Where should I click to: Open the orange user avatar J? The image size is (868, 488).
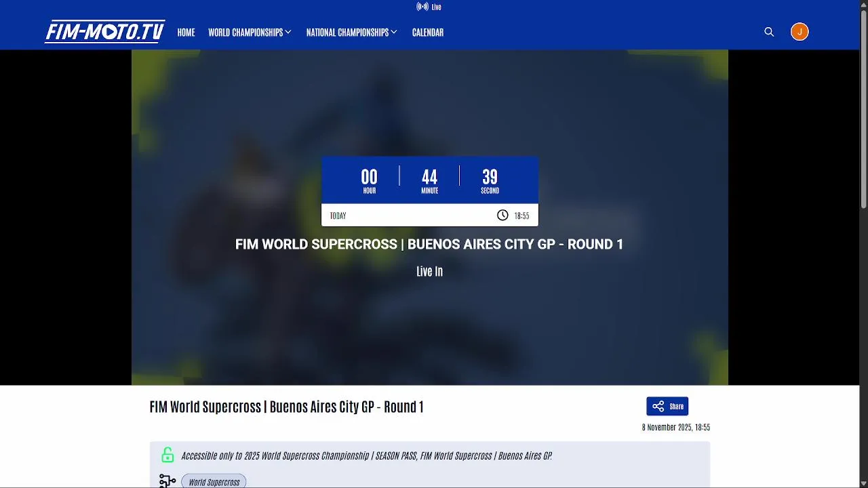coord(800,32)
